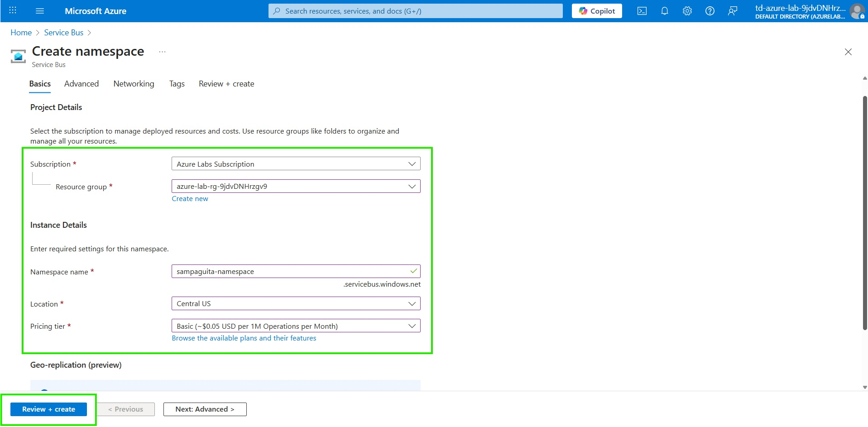Open the portal hamburger menu

pos(40,10)
